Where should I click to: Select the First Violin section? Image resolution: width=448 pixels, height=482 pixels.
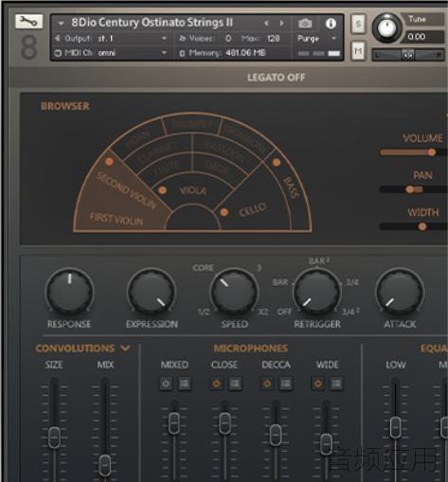(116, 219)
